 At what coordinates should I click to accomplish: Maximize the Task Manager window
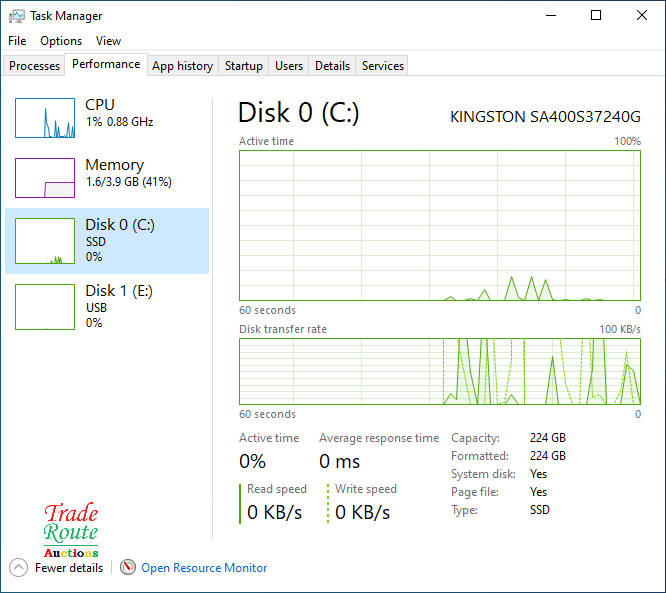click(596, 16)
